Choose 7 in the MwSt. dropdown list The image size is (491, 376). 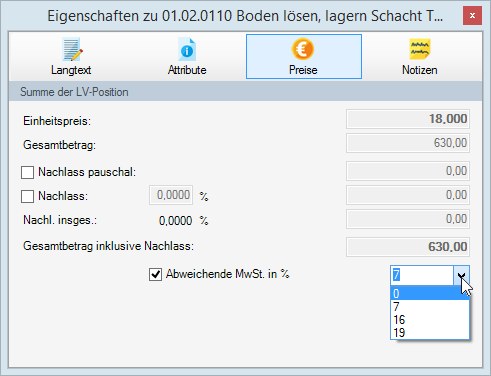pyautogui.click(x=430, y=307)
